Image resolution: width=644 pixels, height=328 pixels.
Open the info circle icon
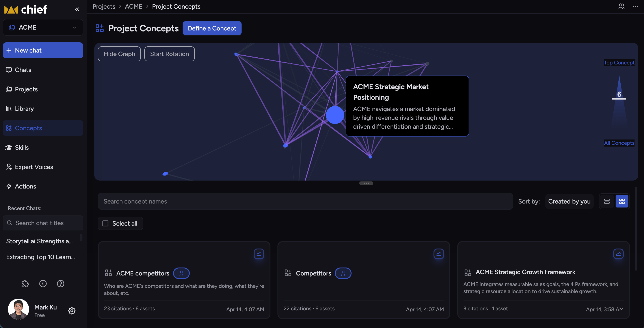coord(43,283)
